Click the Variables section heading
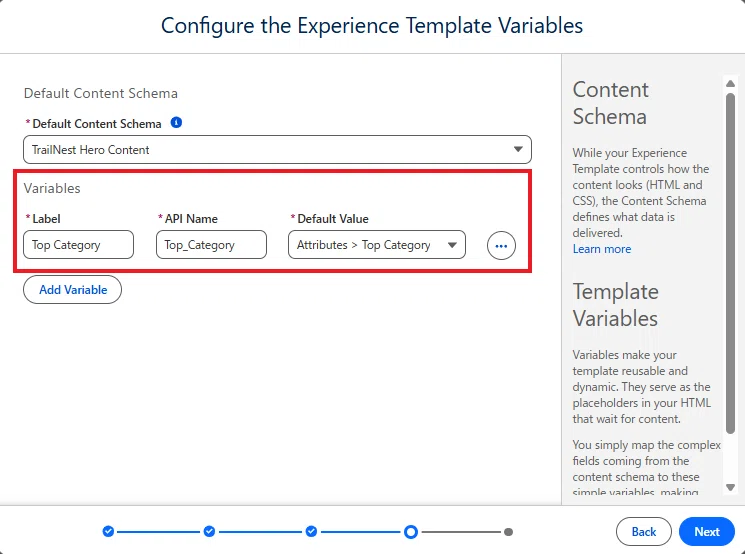The width and height of the screenshot is (745, 554). tap(52, 188)
